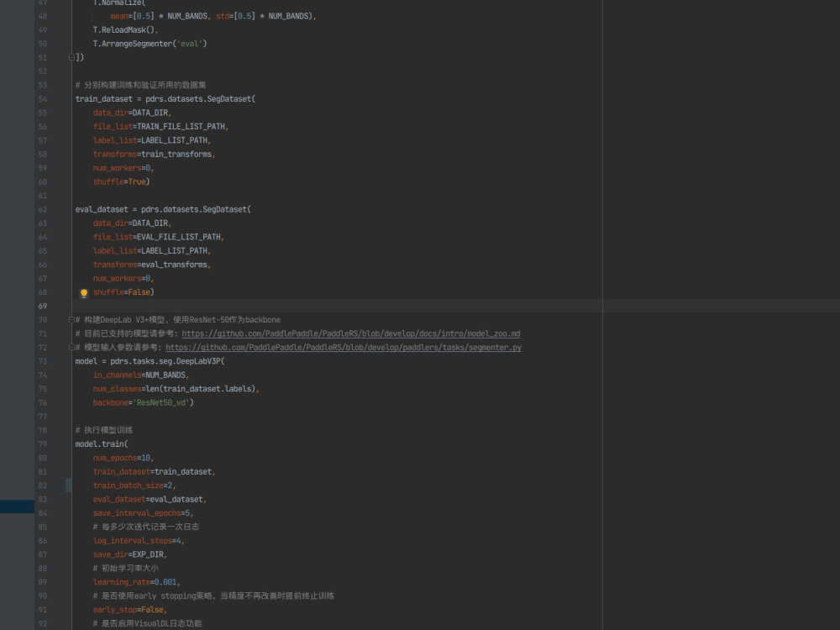Click 'model.train(' on line 79
This screenshot has width=840, height=630.
point(102,444)
